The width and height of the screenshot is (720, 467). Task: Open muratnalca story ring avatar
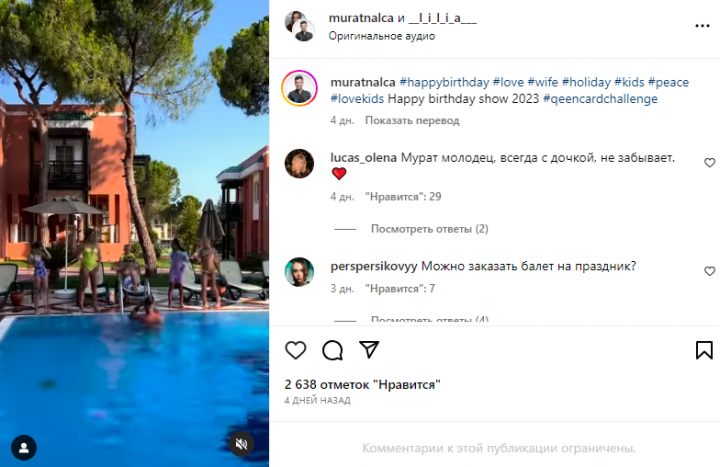tap(299, 88)
